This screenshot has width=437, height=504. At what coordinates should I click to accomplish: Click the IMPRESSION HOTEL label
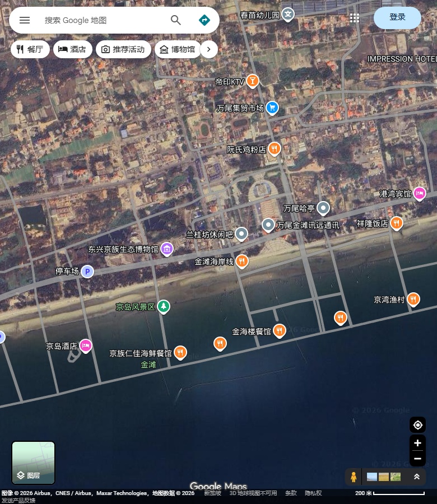[x=402, y=59]
